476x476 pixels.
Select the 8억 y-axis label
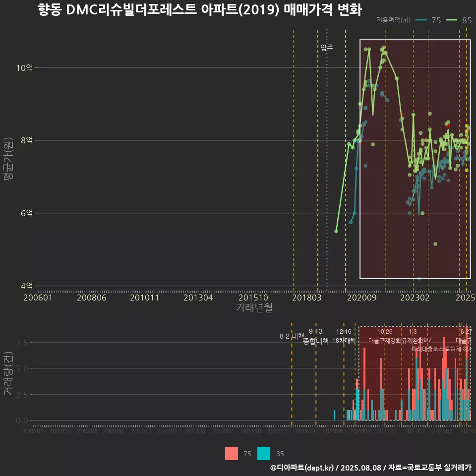pyautogui.click(x=27, y=140)
